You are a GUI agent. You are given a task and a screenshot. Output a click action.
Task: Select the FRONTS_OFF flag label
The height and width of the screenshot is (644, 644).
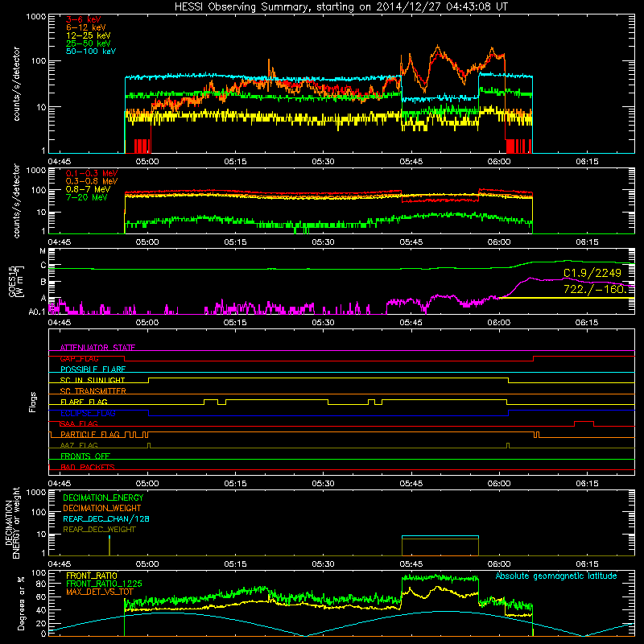point(85,456)
